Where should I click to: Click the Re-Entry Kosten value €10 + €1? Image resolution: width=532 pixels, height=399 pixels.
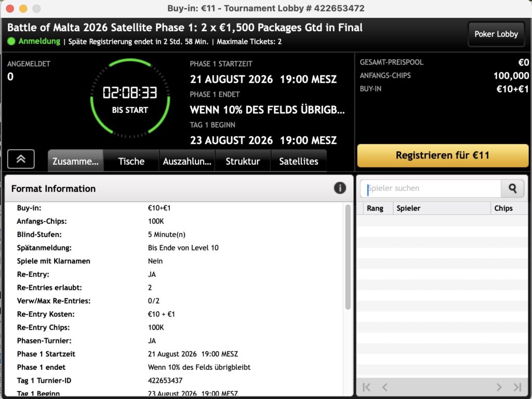click(x=162, y=314)
